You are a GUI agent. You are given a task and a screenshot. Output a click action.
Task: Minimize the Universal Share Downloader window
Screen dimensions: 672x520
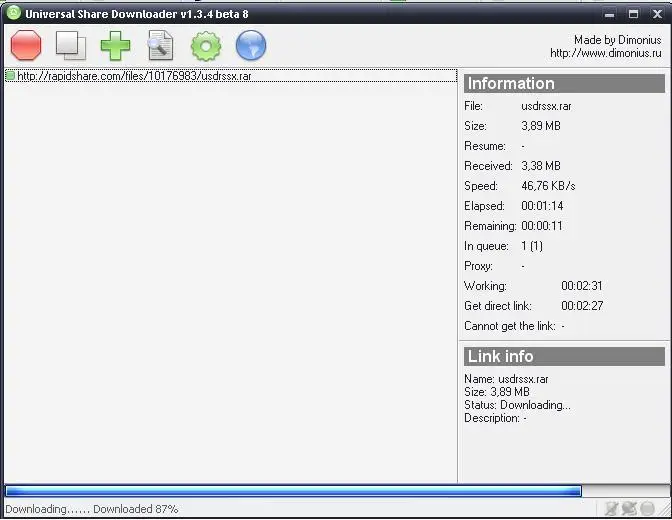point(609,14)
